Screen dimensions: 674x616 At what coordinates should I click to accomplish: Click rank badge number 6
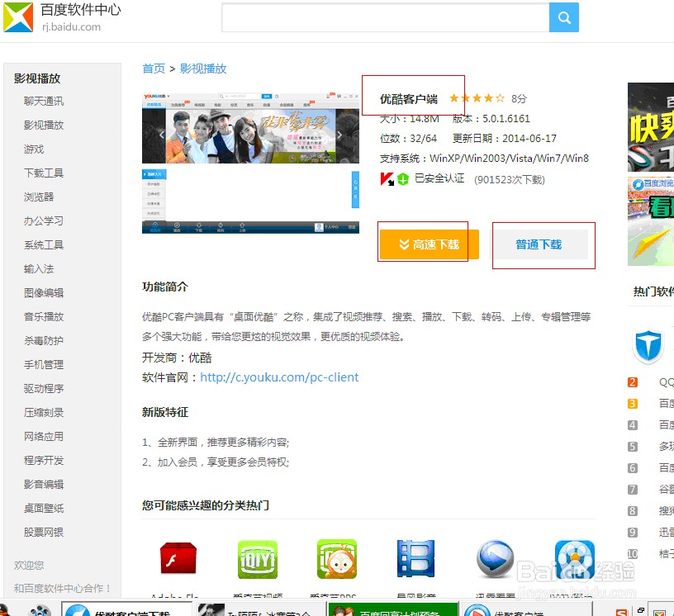[633, 468]
